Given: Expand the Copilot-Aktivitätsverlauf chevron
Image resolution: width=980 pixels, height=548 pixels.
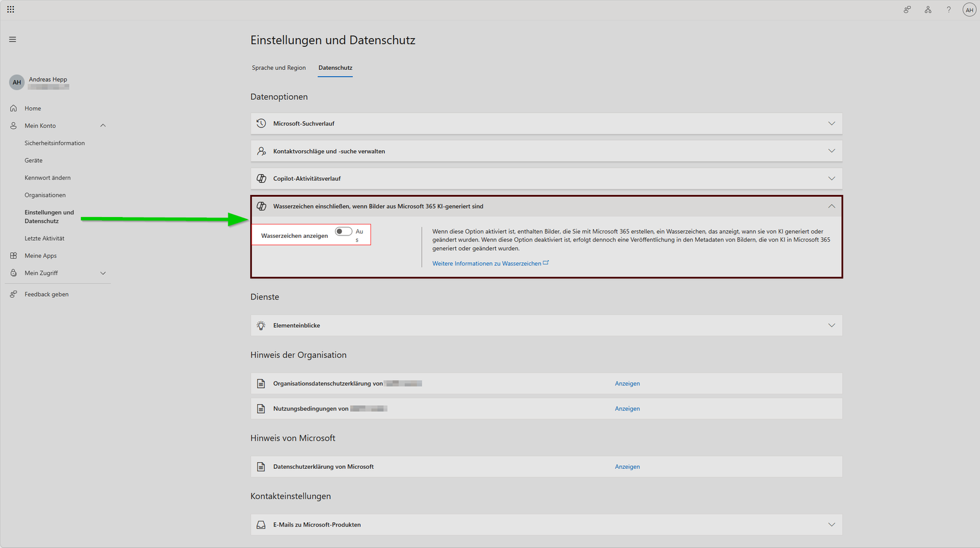Looking at the screenshot, I should (x=831, y=178).
